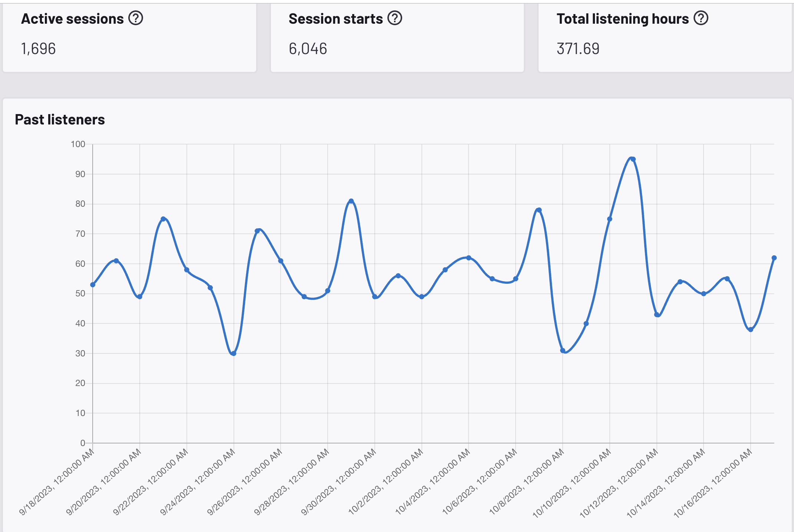The image size is (794, 532).
Task: Click the peak data point at 95 listeners
Action: point(633,159)
